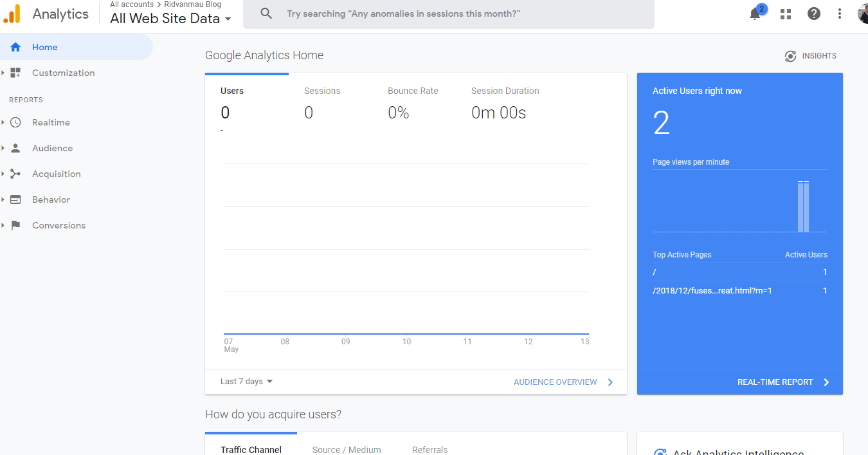Open the notifications bell
The height and width of the screenshot is (455, 868).
point(755,14)
